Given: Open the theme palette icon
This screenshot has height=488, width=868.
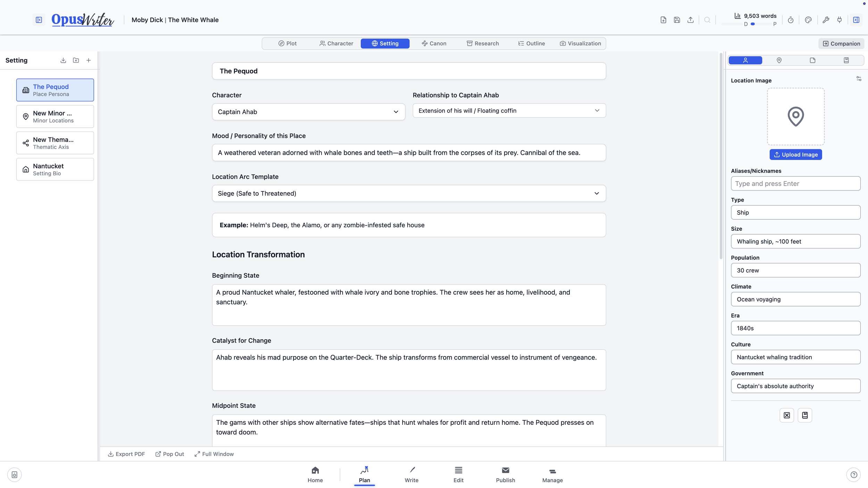Looking at the screenshot, I should tap(808, 20).
